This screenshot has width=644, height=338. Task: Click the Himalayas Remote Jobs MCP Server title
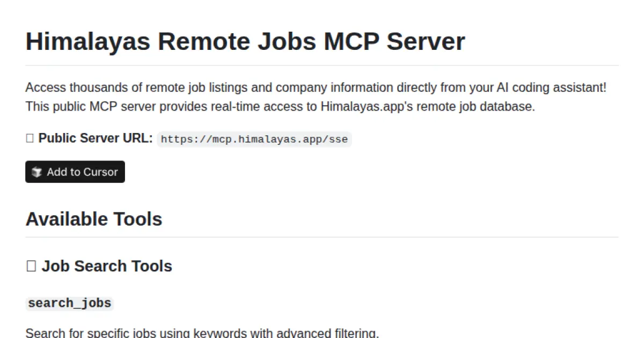click(245, 41)
